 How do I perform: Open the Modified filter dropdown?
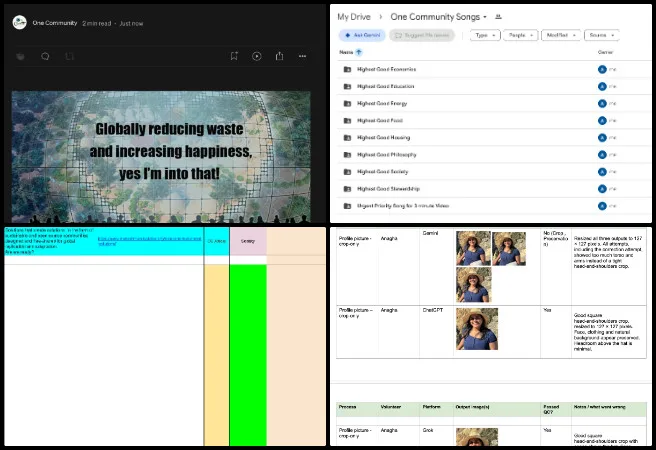point(561,35)
